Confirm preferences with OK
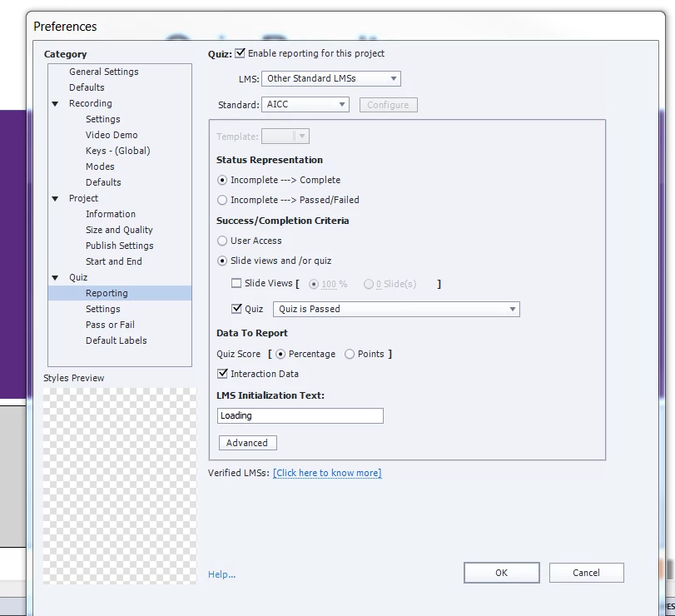Screen dimensions: 675x616 point(502,573)
